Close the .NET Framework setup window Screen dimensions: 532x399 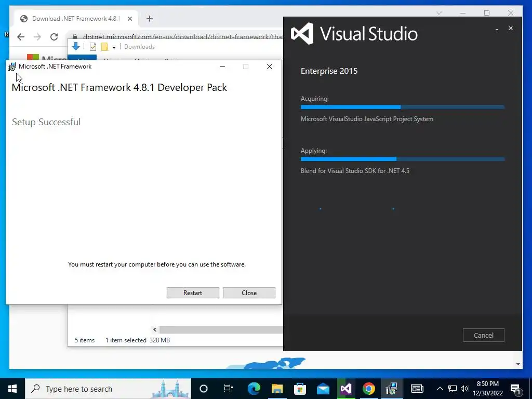coord(270,66)
